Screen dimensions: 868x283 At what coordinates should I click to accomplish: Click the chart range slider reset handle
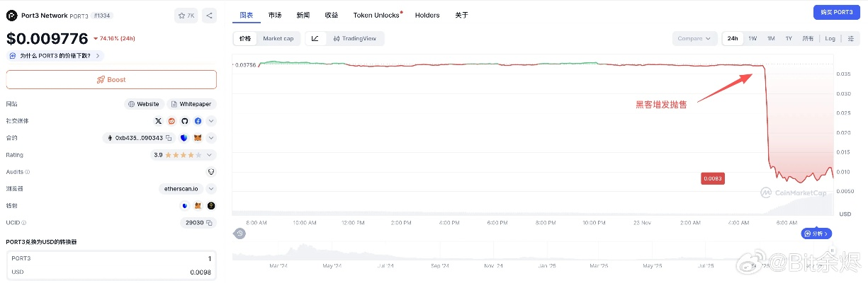coord(240,233)
